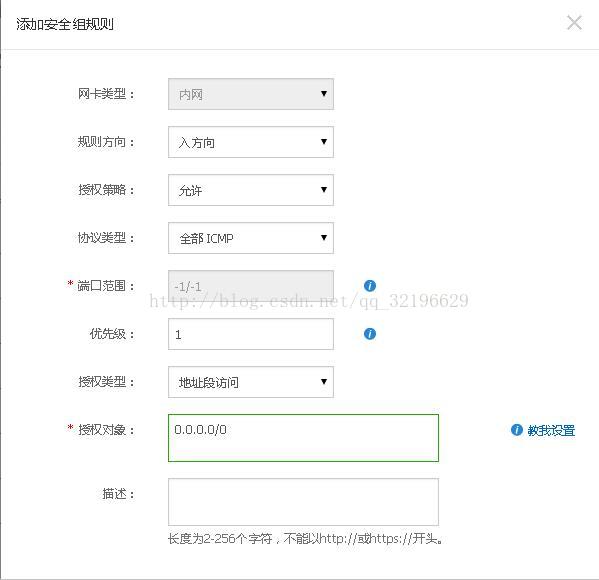Click the 端口范围 label
Screen dimensions: 599x580
click(106, 285)
